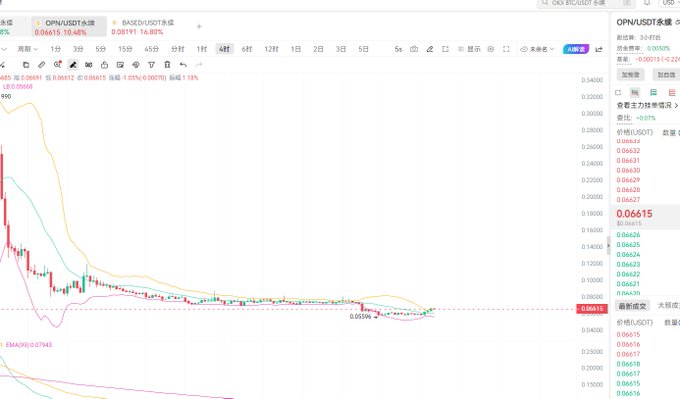This screenshot has height=399, width=680.
Task: Click the OKX BTC/USDT search field
Action: 586,3
